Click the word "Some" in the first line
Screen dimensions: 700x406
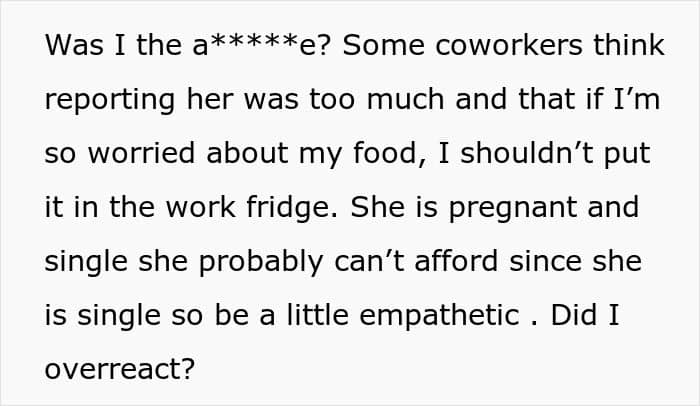[x=383, y=45]
